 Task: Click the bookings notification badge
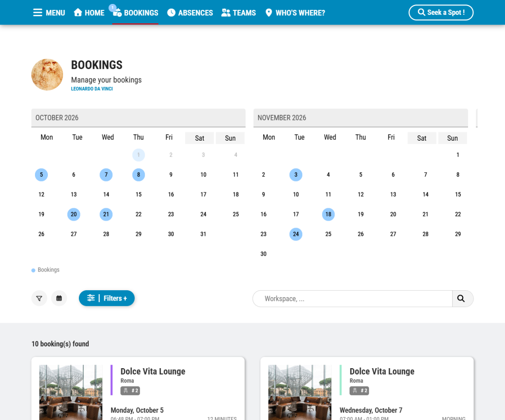click(x=112, y=7)
